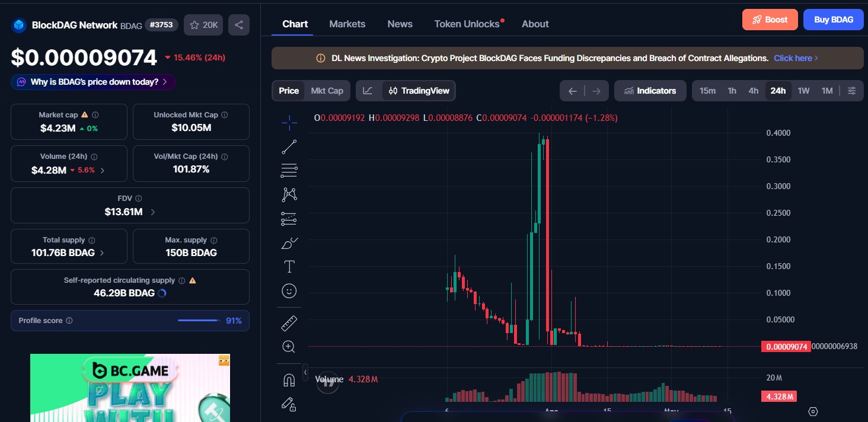Set chart interval to 24h
The image size is (868, 422).
point(778,91)
